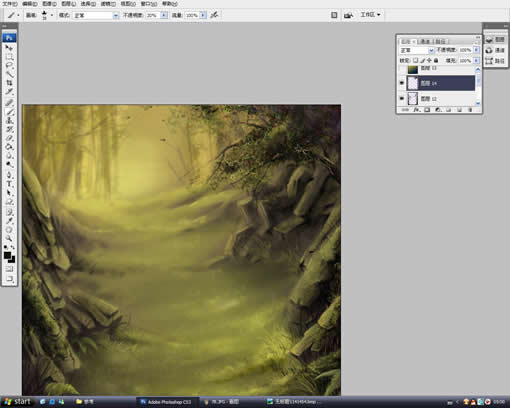
Task: Select the Notes tool
Action: click(x=9, y=212)
